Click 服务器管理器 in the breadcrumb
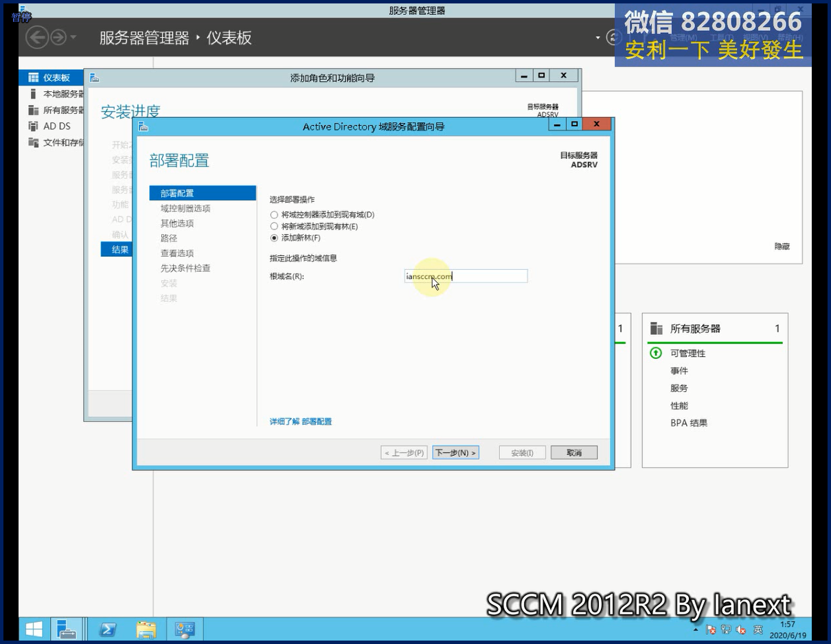 click(x=144, y=38)
